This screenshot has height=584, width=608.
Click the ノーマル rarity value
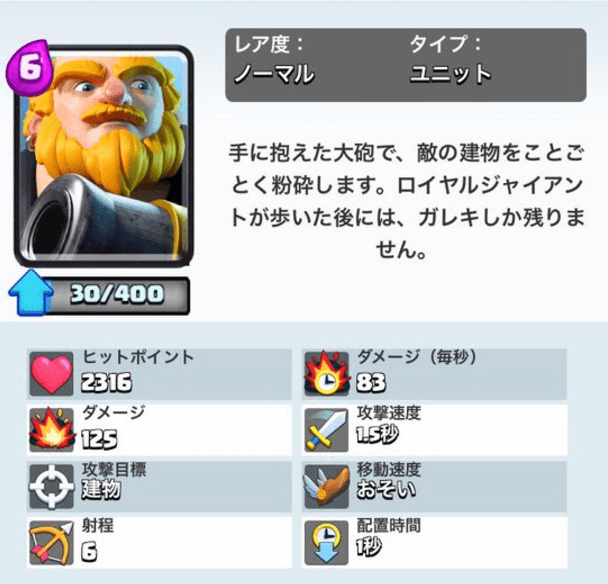pos(274,74)
